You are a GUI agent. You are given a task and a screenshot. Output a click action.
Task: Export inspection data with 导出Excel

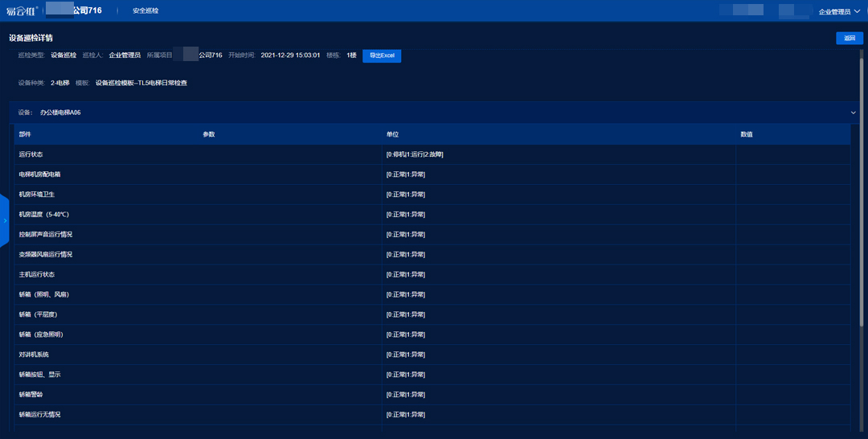(382, 55)
